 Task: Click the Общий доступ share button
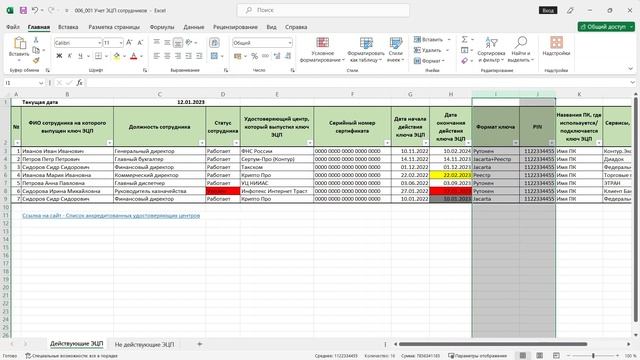(606, 27)
